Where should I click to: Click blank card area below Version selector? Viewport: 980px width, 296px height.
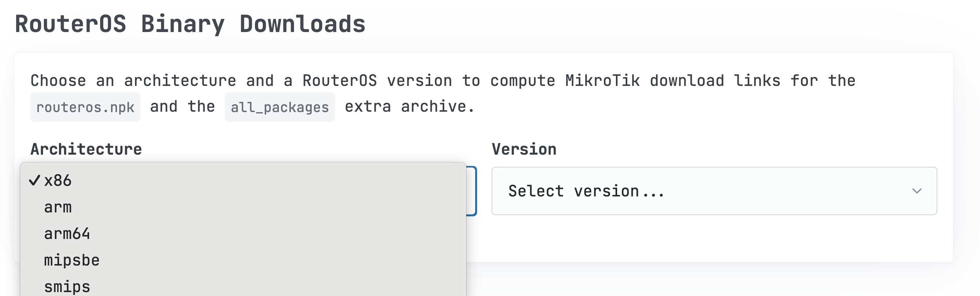pyautogui.click(x=714, y=238)
